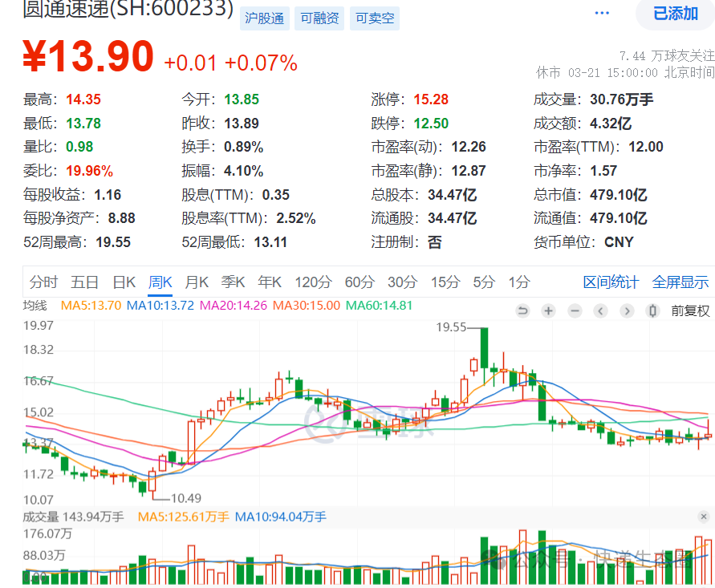
Task: Click the volume MA10:94.04万手 label
Action: pos(280,517)
